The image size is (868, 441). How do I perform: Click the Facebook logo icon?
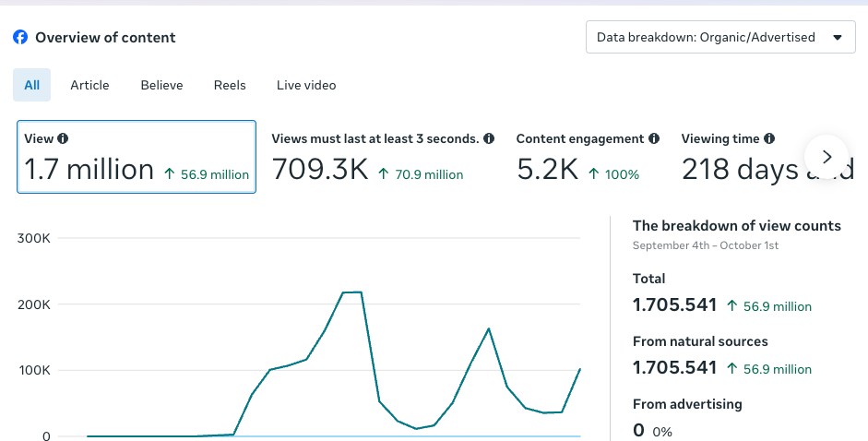point(20,37)
